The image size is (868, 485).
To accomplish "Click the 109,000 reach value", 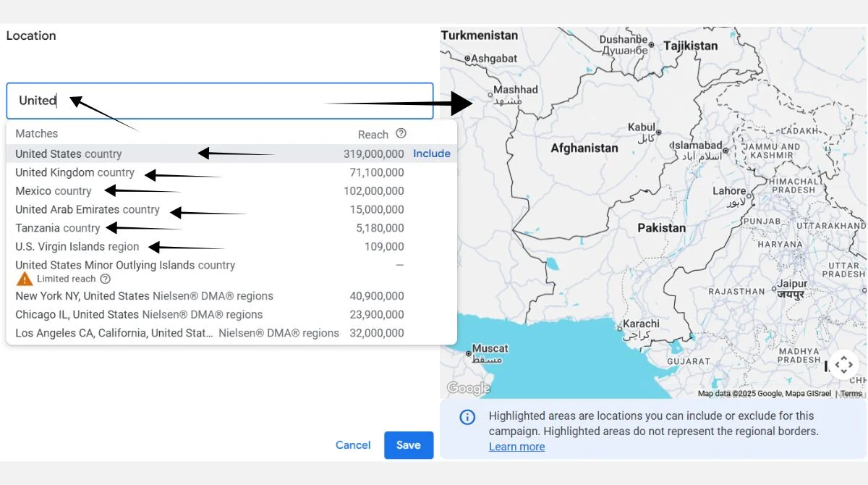I will pos(385,247).
